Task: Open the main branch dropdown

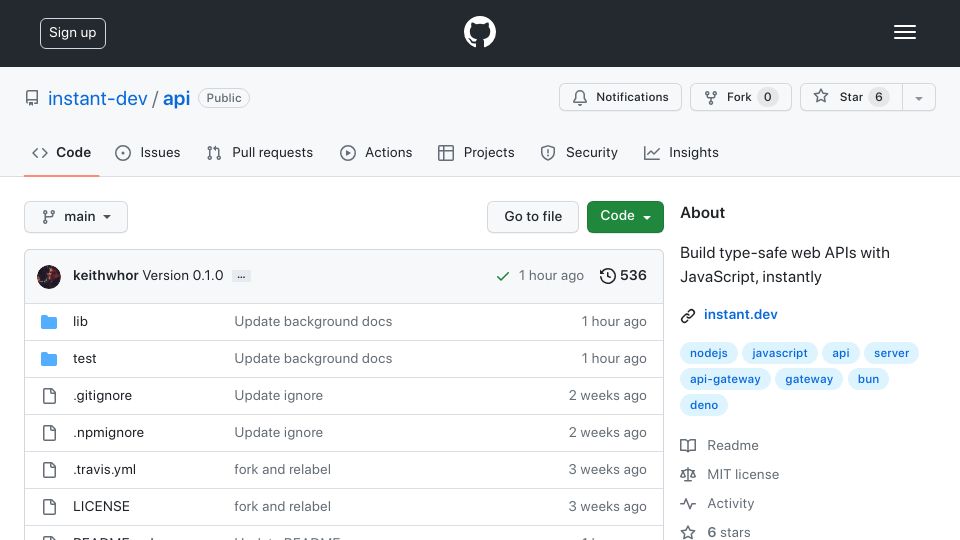Action: click(76, 217)
